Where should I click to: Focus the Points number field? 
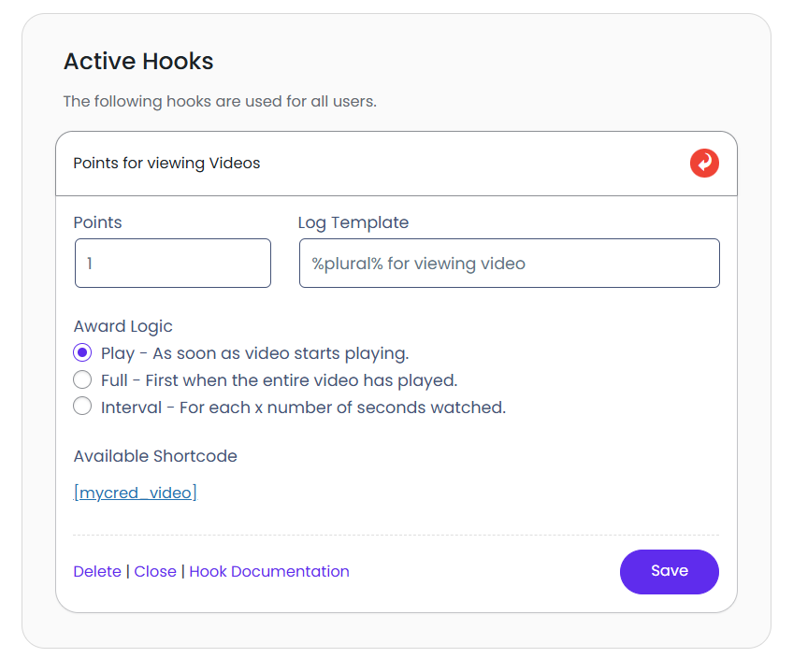tap(173, 264)
